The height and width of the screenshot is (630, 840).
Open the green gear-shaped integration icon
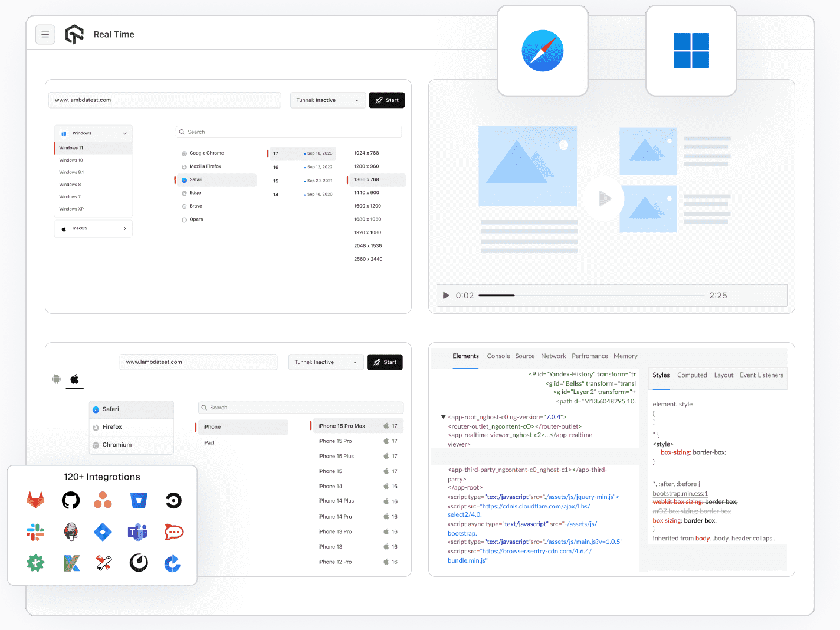click(35, 563)
